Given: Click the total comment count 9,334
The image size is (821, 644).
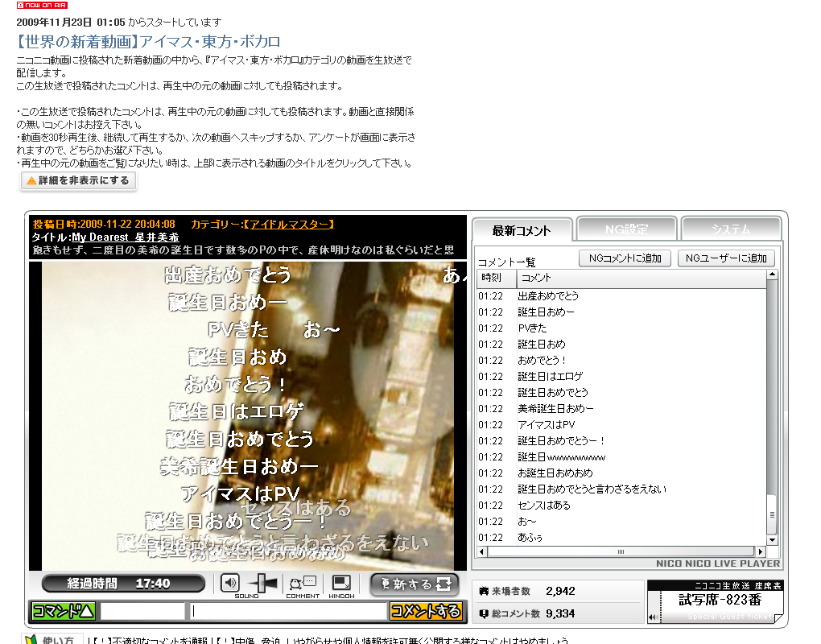Looking at the screenshot, I should 560,613.
